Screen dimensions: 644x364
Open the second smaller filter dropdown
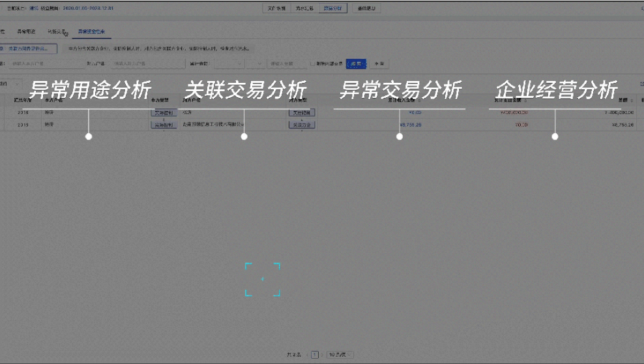(x=256, y=64)
